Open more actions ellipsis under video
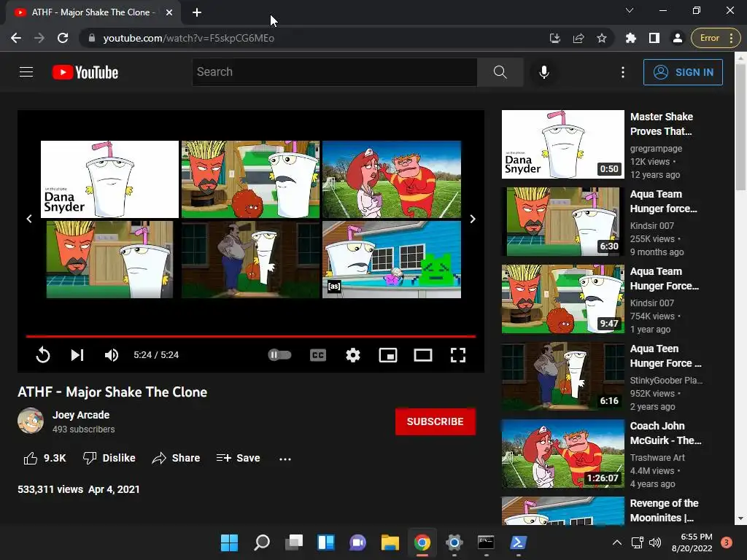This screenshot has width=747, height=560. point(285,459)
